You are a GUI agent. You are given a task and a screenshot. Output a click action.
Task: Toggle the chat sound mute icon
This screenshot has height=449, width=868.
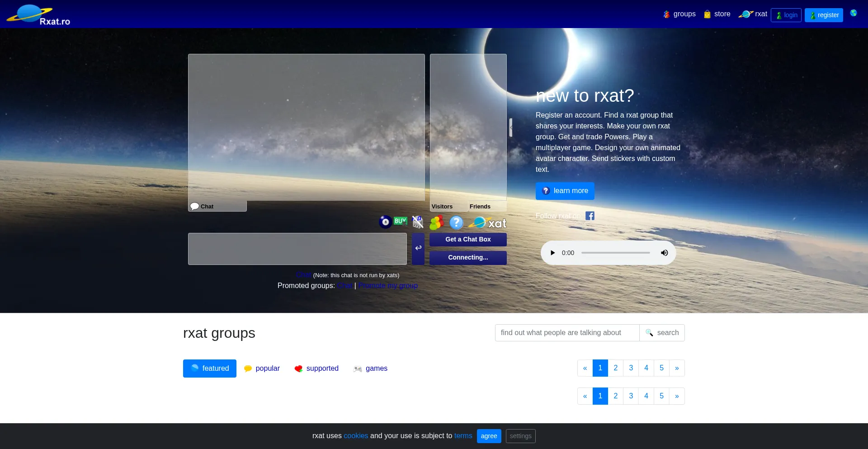[418, 222]
